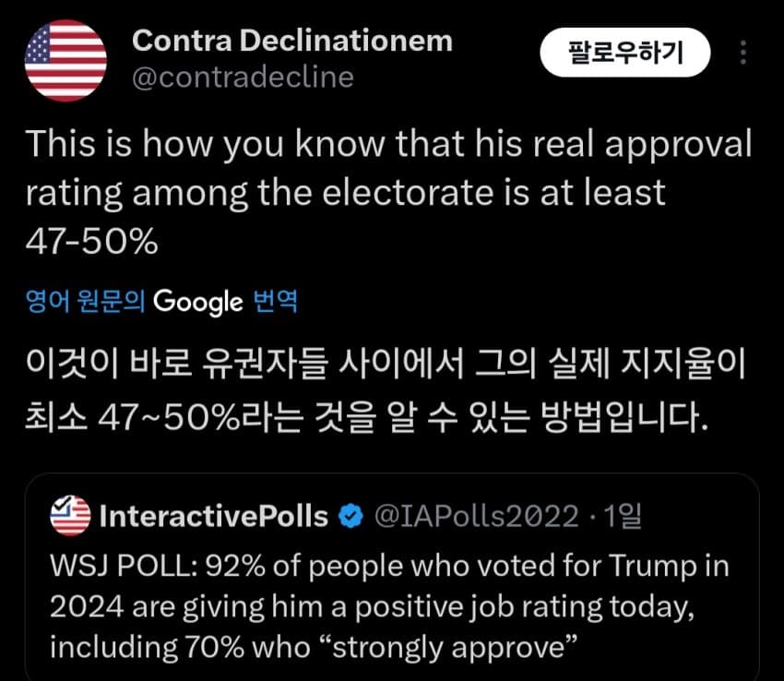Tap the 번역 translation label

click(275, 301)
